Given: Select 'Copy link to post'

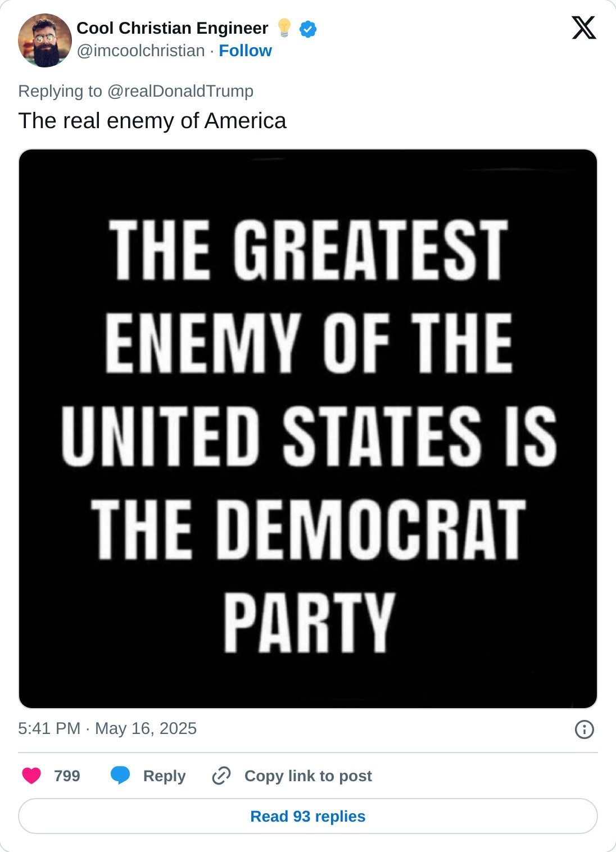Looking at the screenshot, I should [308, 776].
